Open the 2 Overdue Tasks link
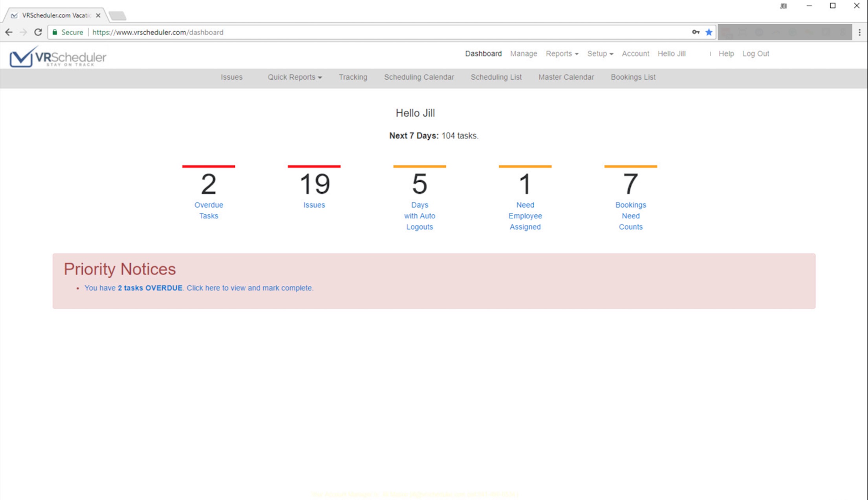The width and height of the screenshot is (868, 500). pos(209,210)
